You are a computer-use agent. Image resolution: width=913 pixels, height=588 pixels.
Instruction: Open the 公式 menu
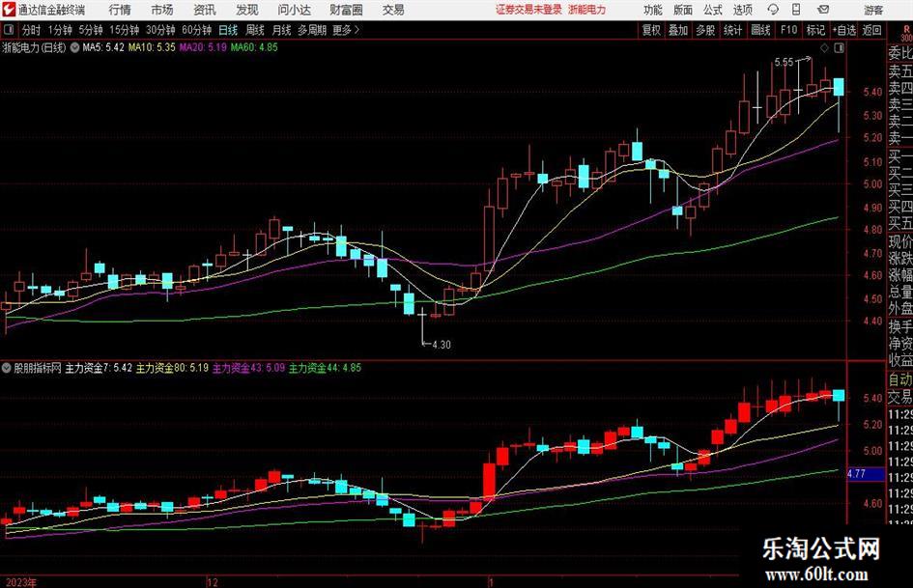(x=712, y=10)
